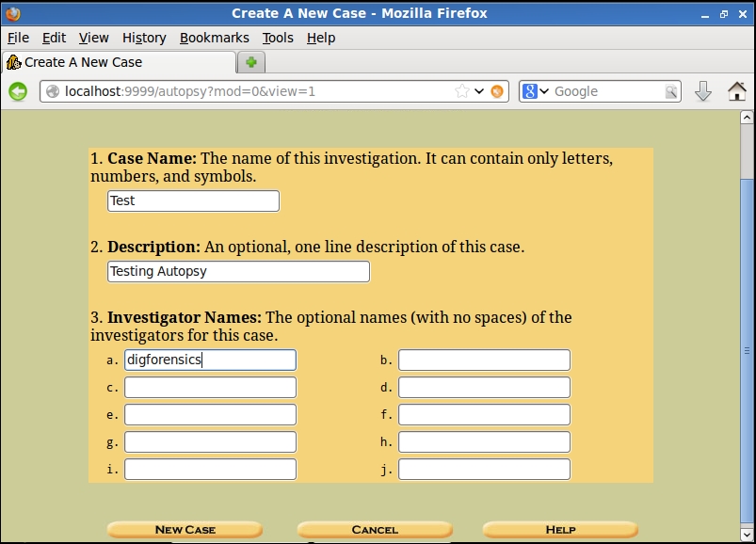This screenshot has height=544, width=756.
Task: Click investigator name field b
Action: [484, 360]
